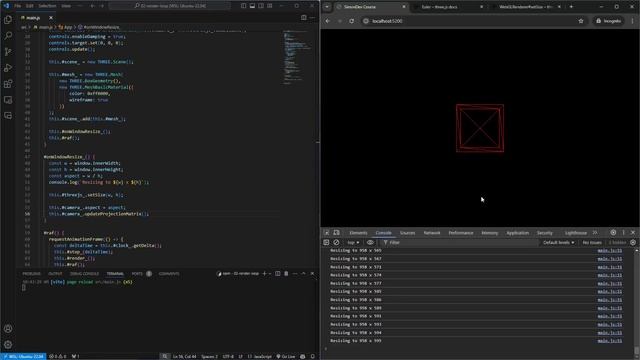Open the Run and Debug view
This screenshot has height=360, width=640.
tap(8, 68)
